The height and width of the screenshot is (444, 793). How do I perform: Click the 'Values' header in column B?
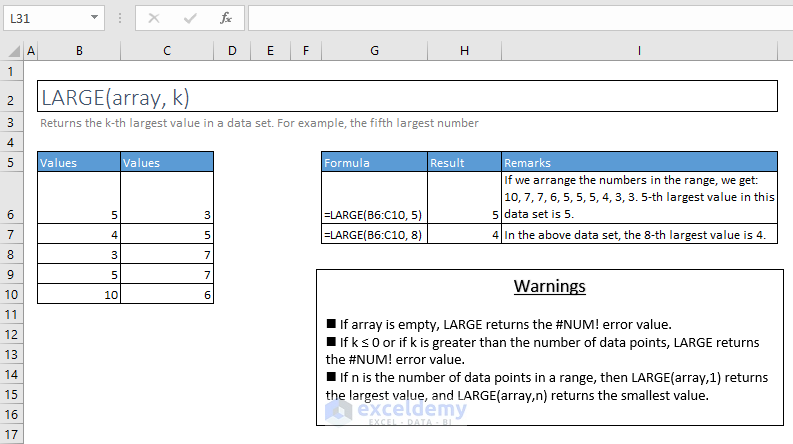click(79, 162)
